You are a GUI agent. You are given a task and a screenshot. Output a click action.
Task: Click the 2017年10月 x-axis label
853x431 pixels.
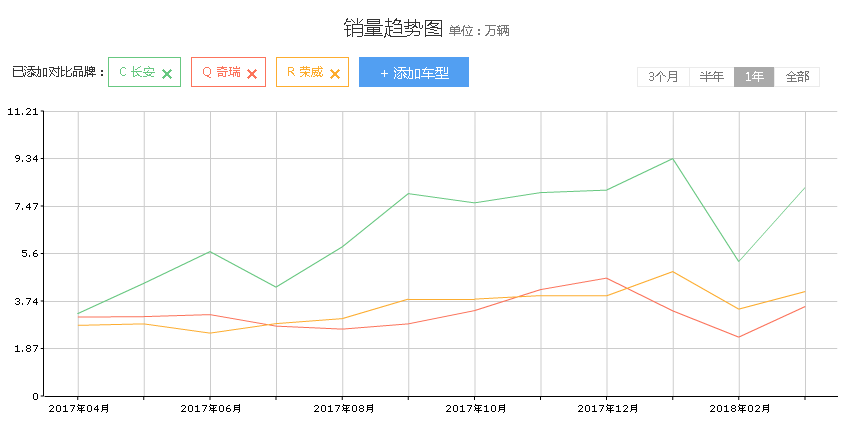click(475, 408)
